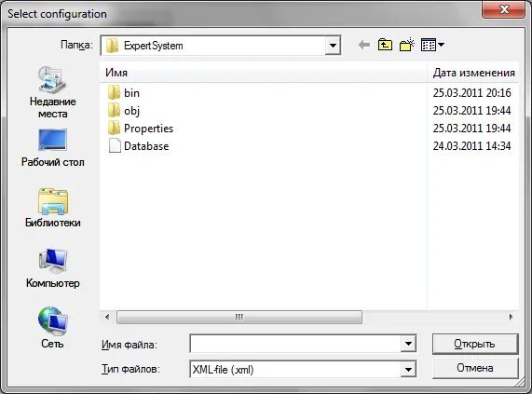The image size is (532, 394).
Task: Click the obj row date '25.03.2011 19:44'
Action: (x=472, y=110)
